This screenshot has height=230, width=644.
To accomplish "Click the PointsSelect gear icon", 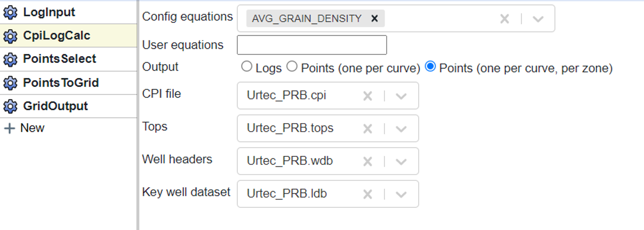I will 10,59.
